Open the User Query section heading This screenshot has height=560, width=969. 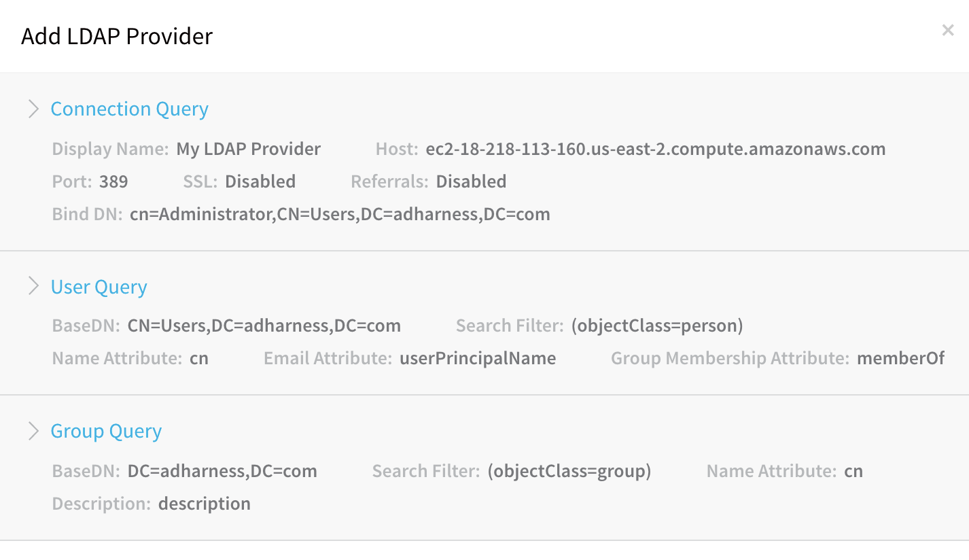(99, 287)
